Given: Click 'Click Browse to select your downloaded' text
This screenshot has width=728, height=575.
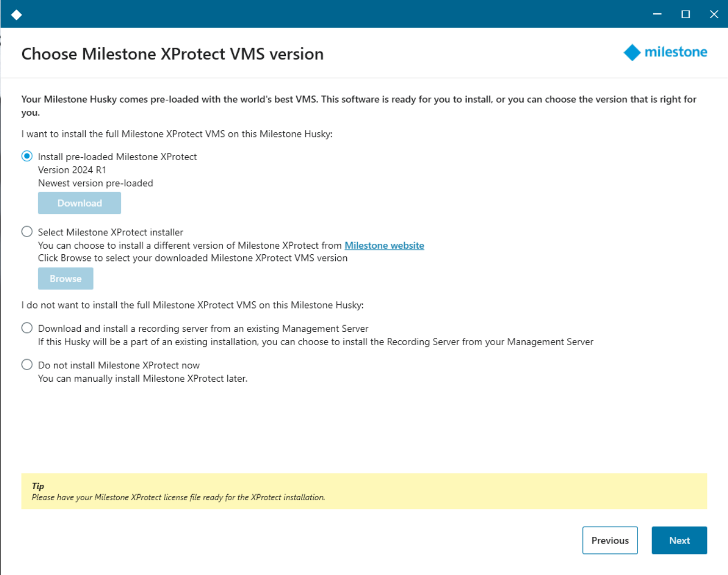Looking at the screenshot, I should pos(192,258).
